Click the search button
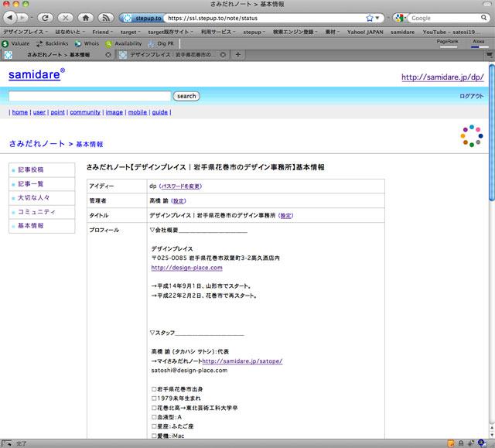 [186, 96]
